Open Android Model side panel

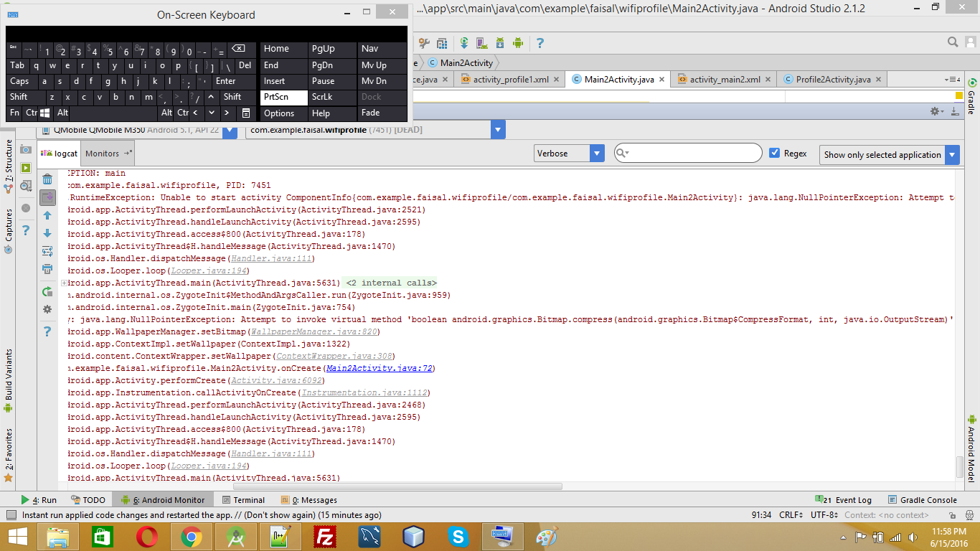pyautogui.click(x=971, y=448)
